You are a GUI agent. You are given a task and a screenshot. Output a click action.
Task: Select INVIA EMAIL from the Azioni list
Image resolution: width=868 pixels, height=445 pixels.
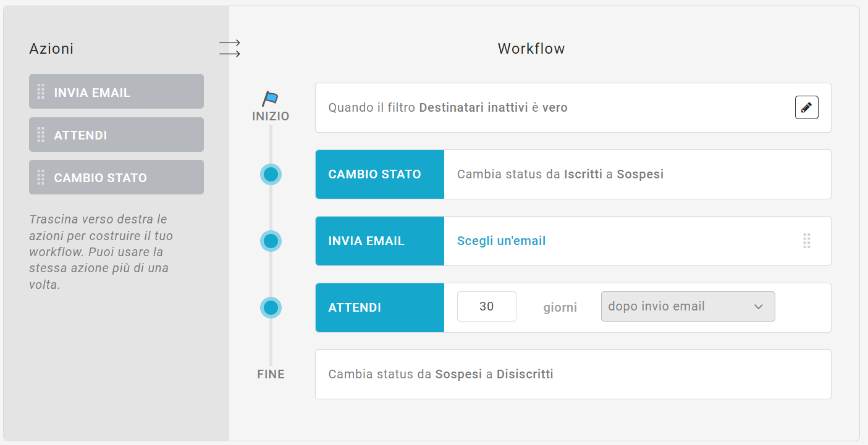pyautogui.click(x=116, y=91)
